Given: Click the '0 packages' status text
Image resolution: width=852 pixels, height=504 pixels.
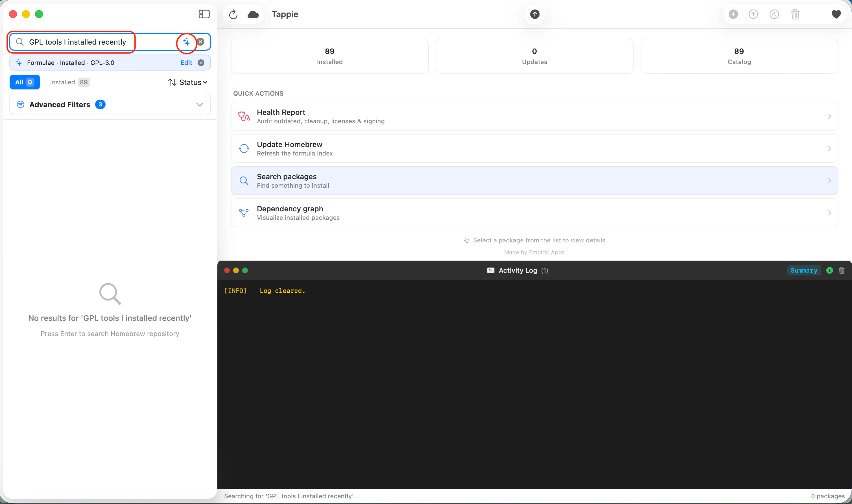Looking at the screenshot, I should [x=827, y=496].
